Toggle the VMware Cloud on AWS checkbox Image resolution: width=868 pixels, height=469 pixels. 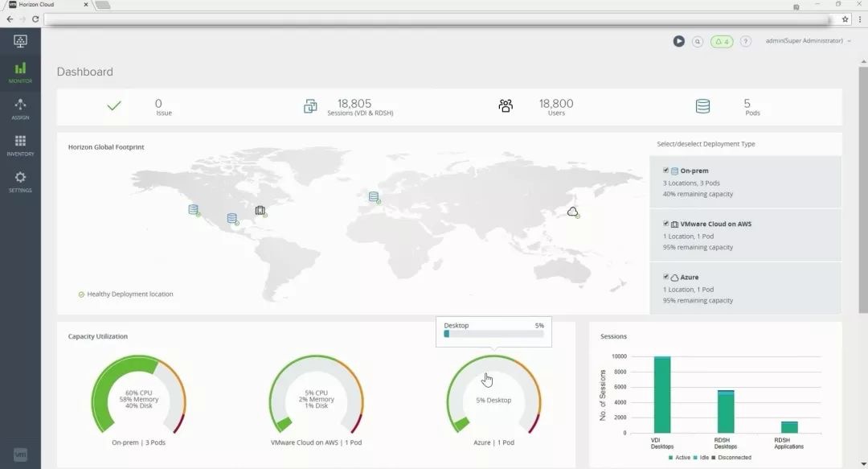tap(666, 224)
